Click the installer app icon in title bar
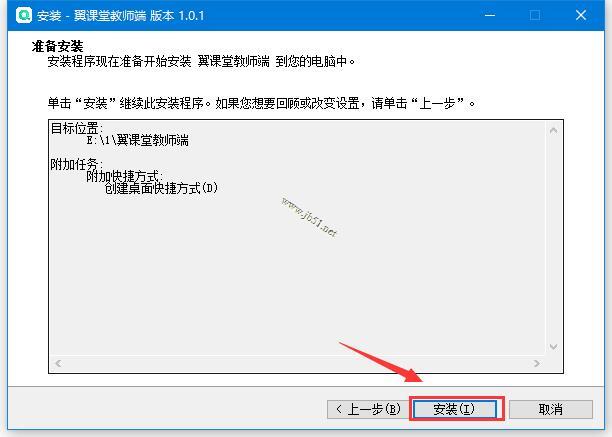This screenshot has width=612, height=437. click(x=24, y=15)
